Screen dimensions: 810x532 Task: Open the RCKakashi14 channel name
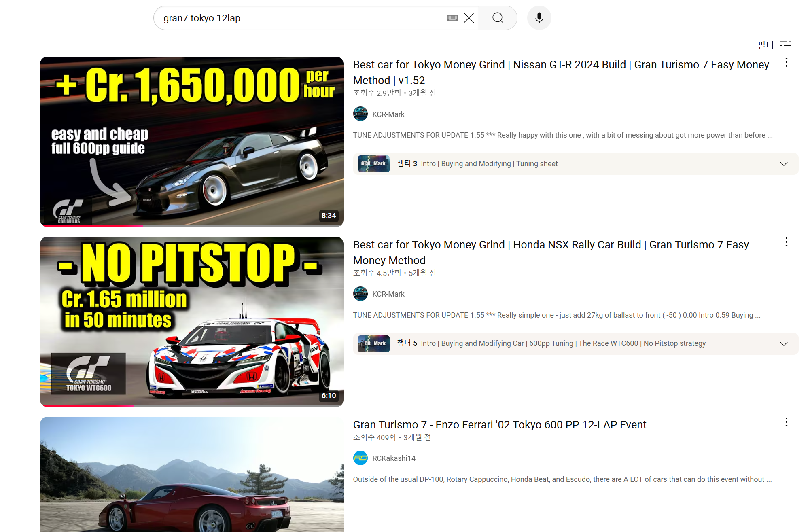pos(394,458)
